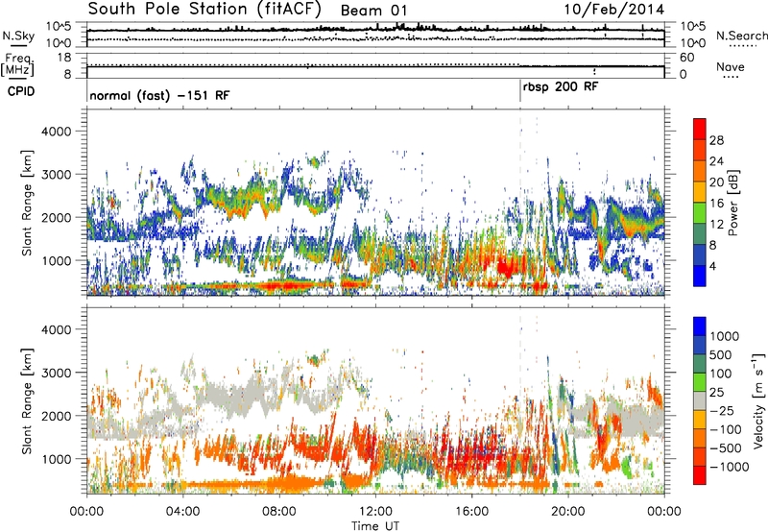Click the 'Freq. [MHz]' axis label
768x532 pixels.
[x=17, y=64]
